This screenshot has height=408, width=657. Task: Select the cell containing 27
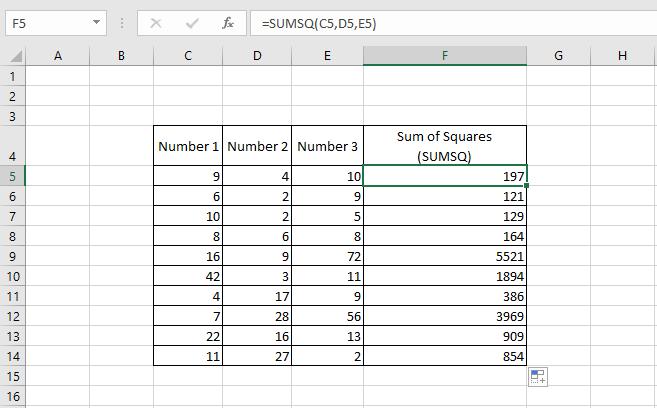point(257,356)
